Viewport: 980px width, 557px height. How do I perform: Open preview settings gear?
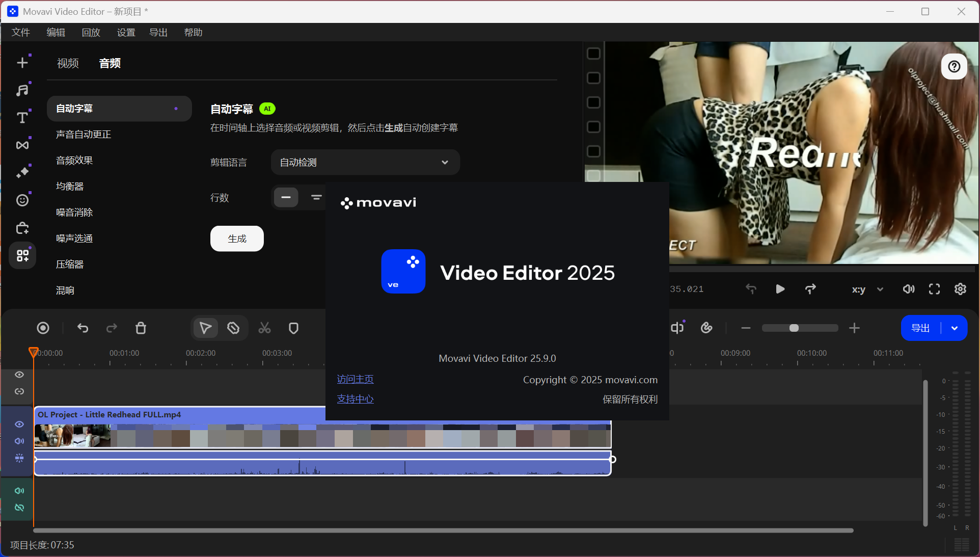click(x=960, y=289)
